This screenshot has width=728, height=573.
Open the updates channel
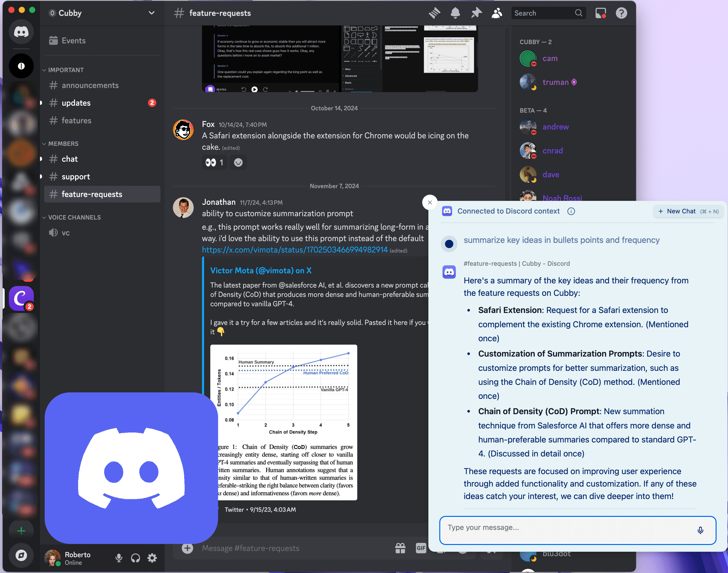tap(102, 103)
